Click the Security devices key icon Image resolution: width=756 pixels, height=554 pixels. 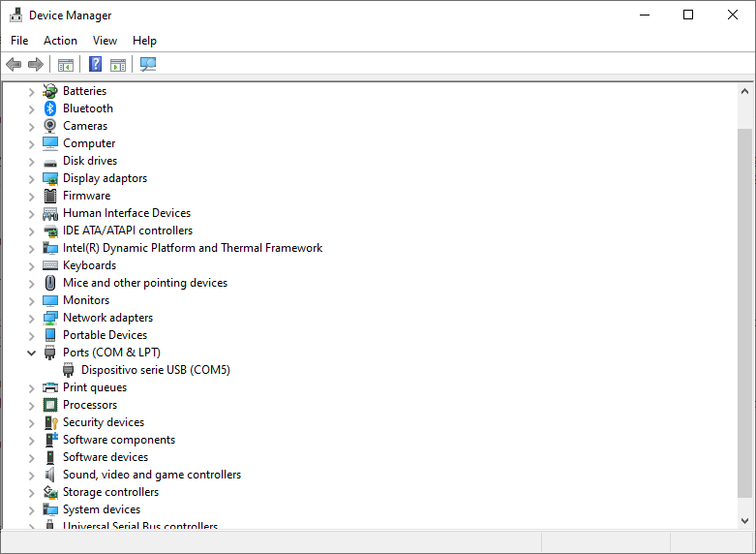(x=51, y=422)
